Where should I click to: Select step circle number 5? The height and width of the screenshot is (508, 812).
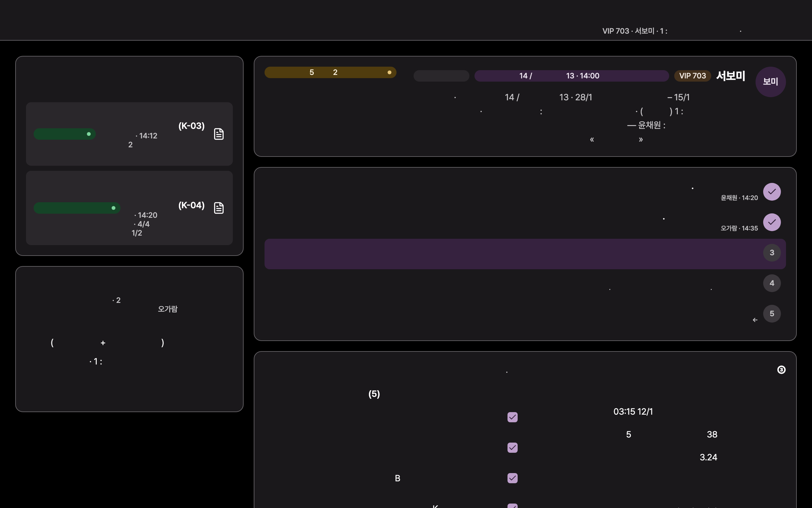[772, 313]
